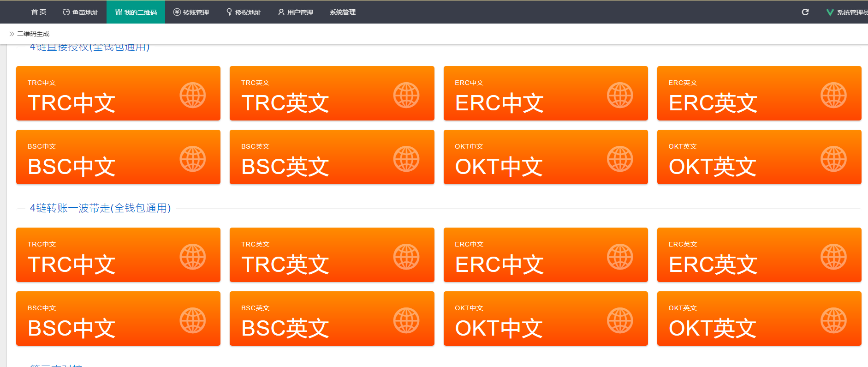The width and height of the screenshot is (868, 367).
Task: Switch to the 用户管理 menu
Action: tap(296, 12)
